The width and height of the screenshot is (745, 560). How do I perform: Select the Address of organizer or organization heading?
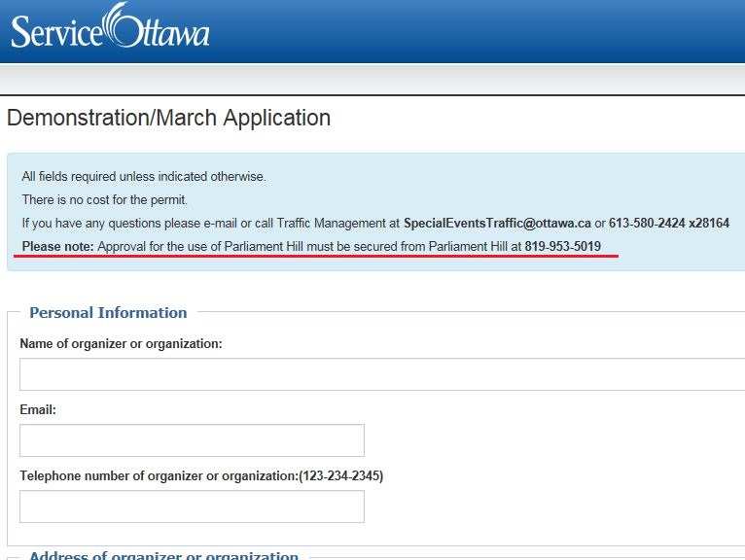163,555
